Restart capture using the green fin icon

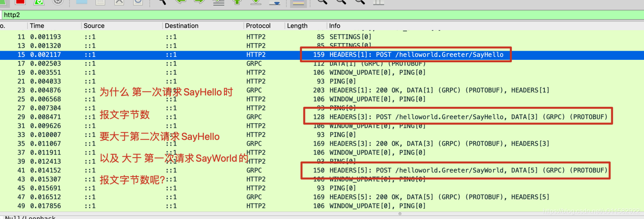tap(39, 2)
